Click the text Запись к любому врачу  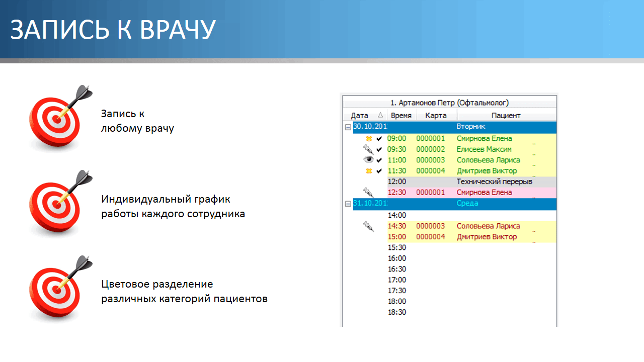click(x=137, y=121)
